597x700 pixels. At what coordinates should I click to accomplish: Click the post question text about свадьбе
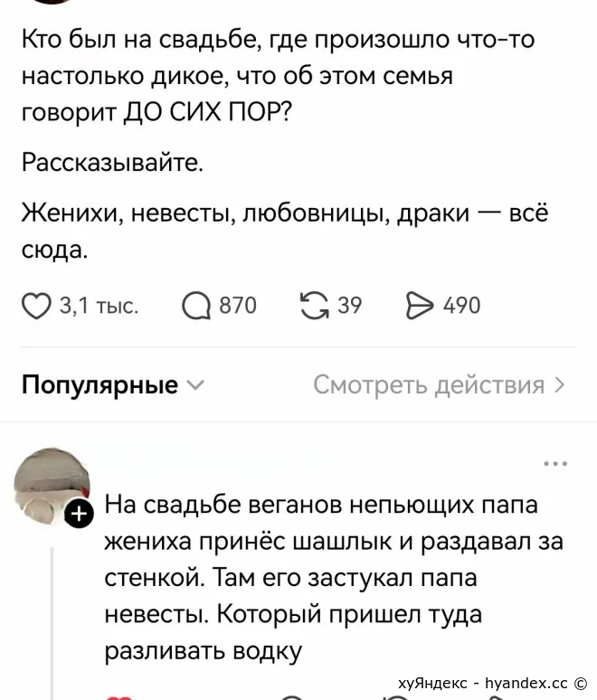pos(278,75)
